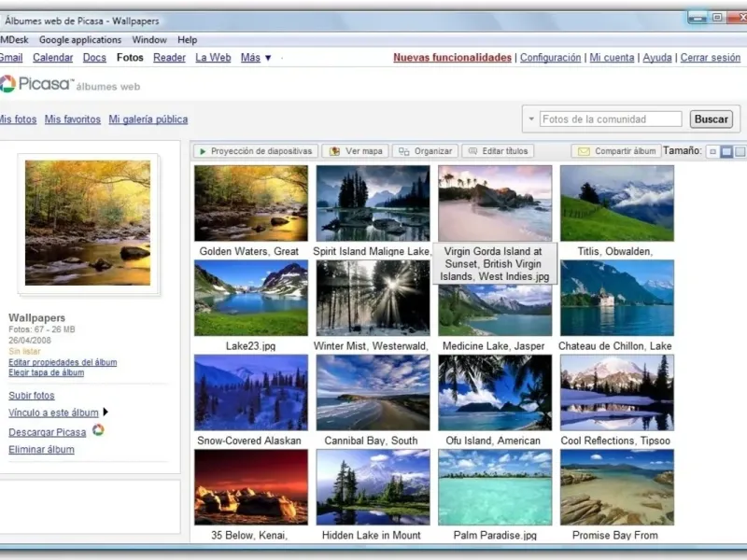The image size is (747, 560).
Task: Open Chateau de Chillon thumbnail
Action: point(617,298)
